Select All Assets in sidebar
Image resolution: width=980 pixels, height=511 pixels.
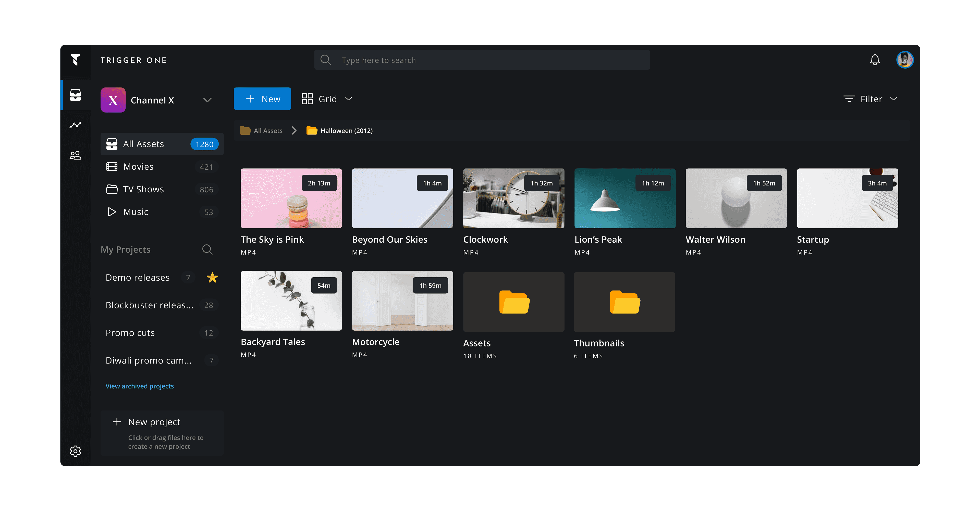162,144
